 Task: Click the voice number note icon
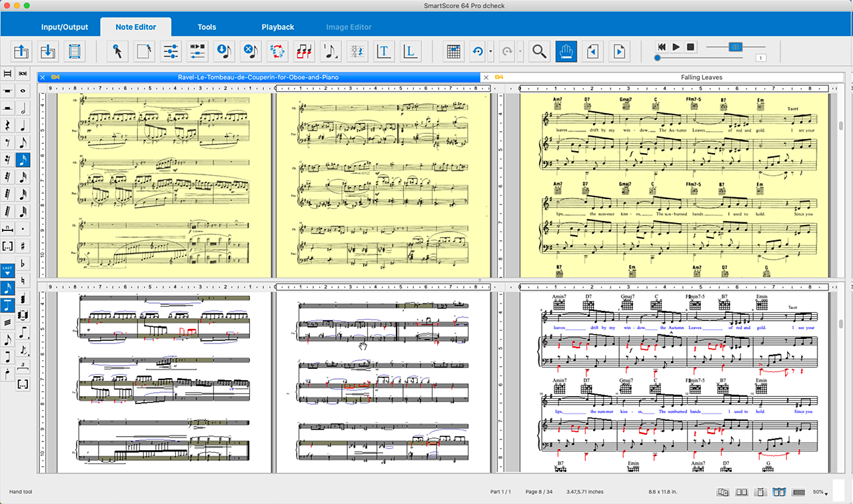point(331,51)
